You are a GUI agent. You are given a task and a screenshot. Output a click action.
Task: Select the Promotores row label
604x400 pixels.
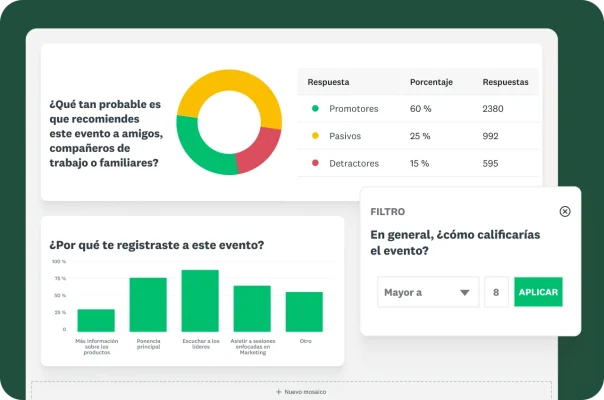point(354,109)
